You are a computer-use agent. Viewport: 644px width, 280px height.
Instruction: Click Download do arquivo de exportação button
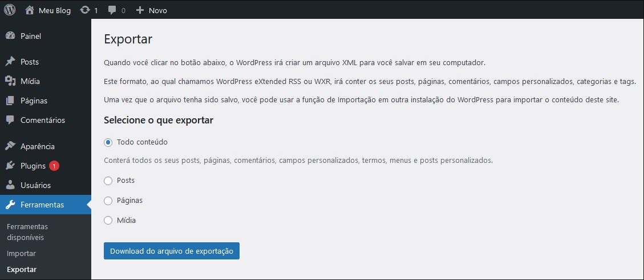click(x=172, y=251)
